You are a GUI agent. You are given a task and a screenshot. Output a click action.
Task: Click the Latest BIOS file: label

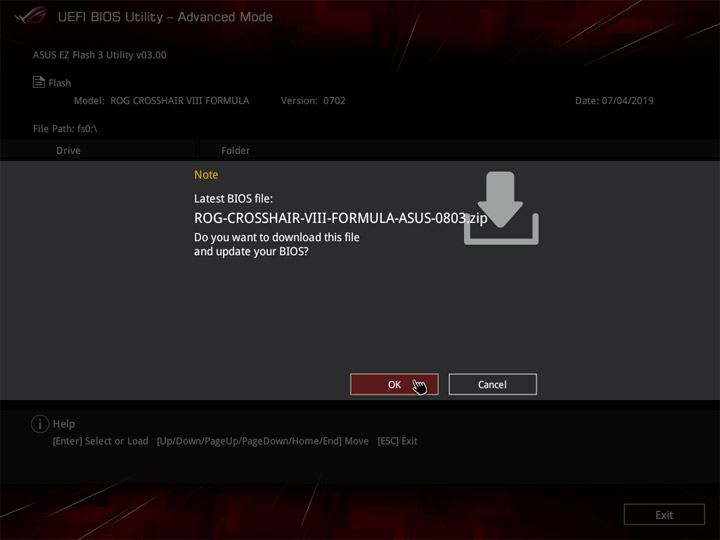pyautogui.click(x=233, y=198)
